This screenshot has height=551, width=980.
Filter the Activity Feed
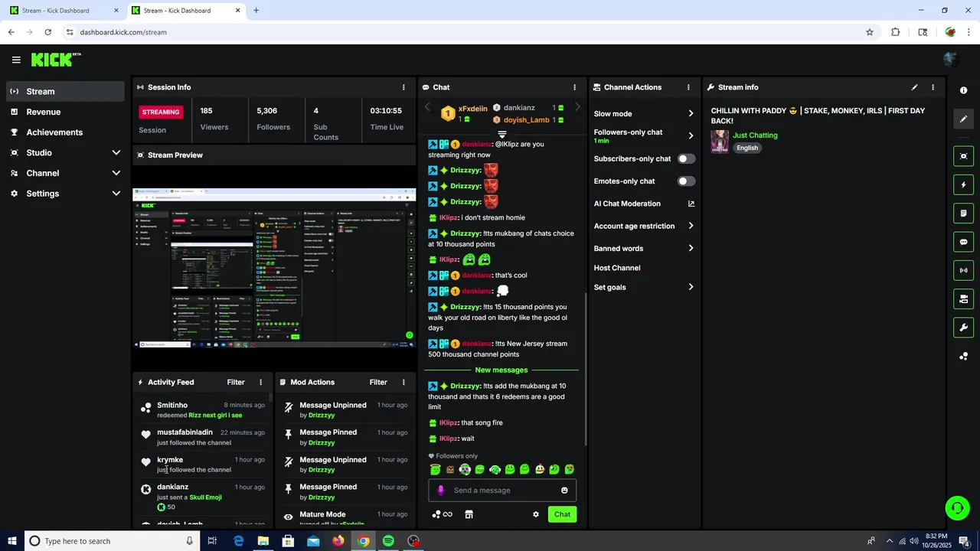(236, 382)
